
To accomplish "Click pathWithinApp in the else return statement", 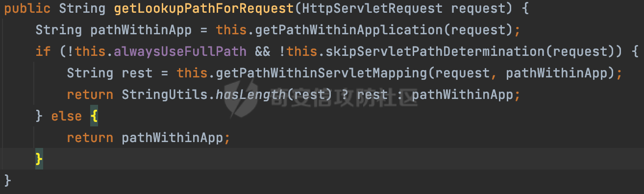I will pos(173,138).
